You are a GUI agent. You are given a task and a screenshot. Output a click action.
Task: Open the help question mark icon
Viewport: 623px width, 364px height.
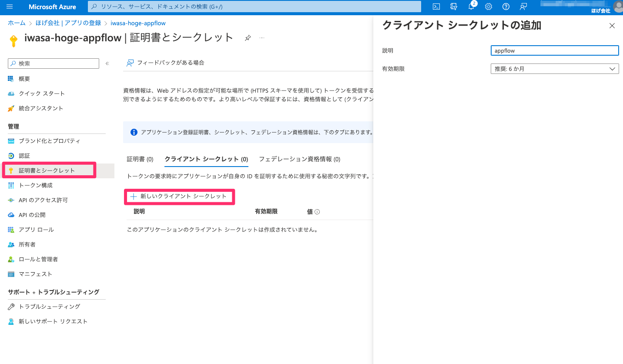point(506,7)
